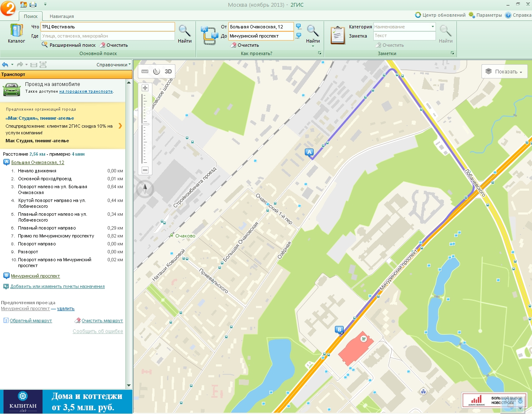Click the notes clipboard icon in Заметки
Screen dimensions: 532x414
click(x=337, y=35)
